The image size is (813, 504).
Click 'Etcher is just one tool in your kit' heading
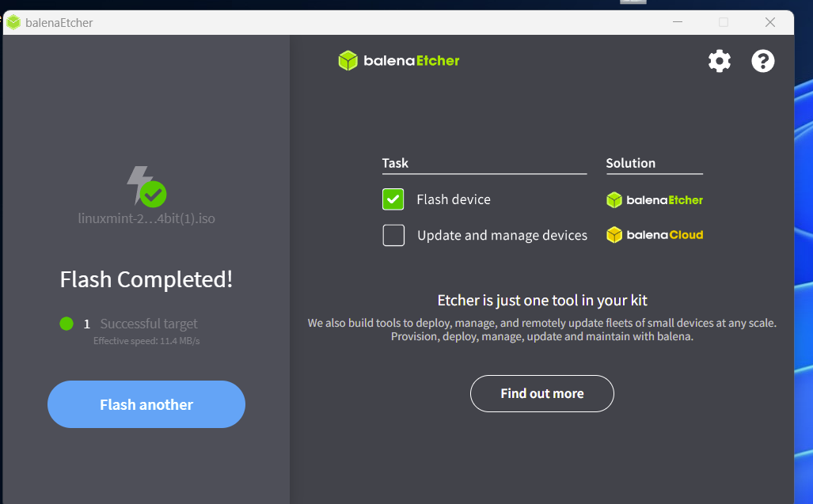(542, 301)
